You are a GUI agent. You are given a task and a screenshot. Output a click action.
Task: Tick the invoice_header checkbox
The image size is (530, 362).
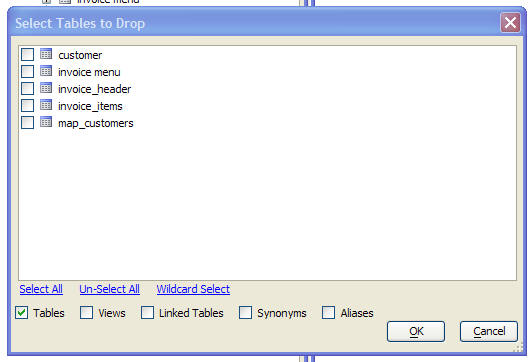tap(27, 89)
